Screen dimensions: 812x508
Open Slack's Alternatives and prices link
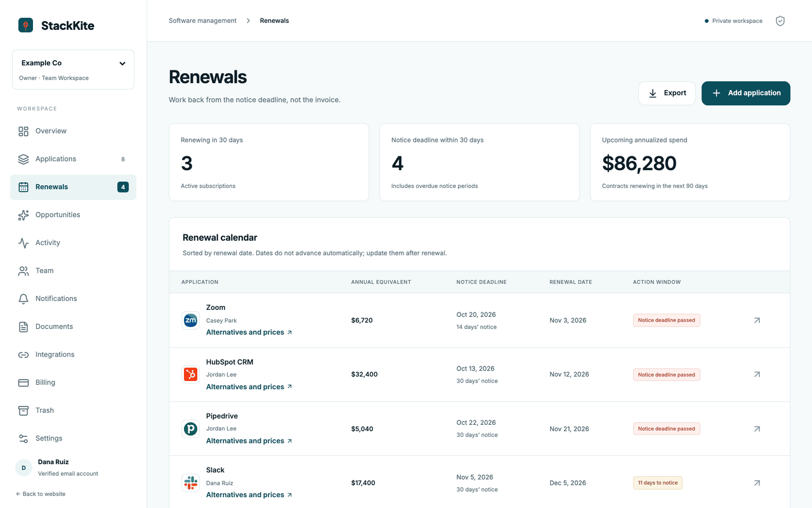[249, 495]
